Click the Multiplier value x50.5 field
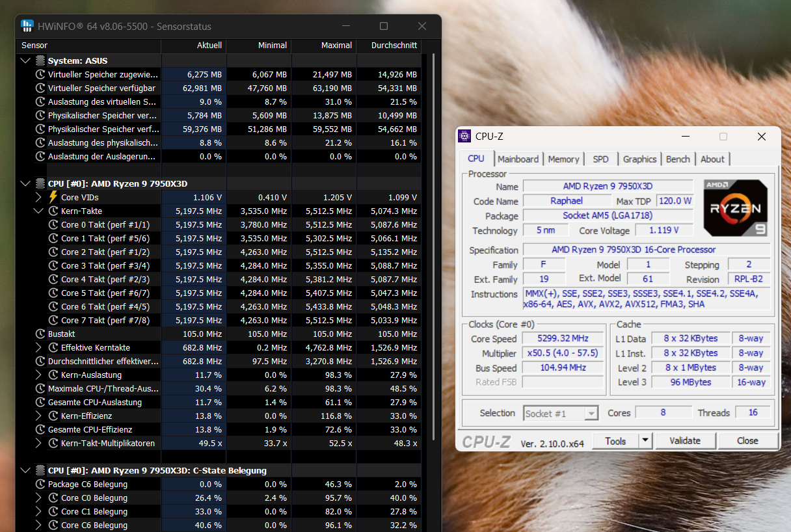The image size is (791, 532). pos(563,352)
